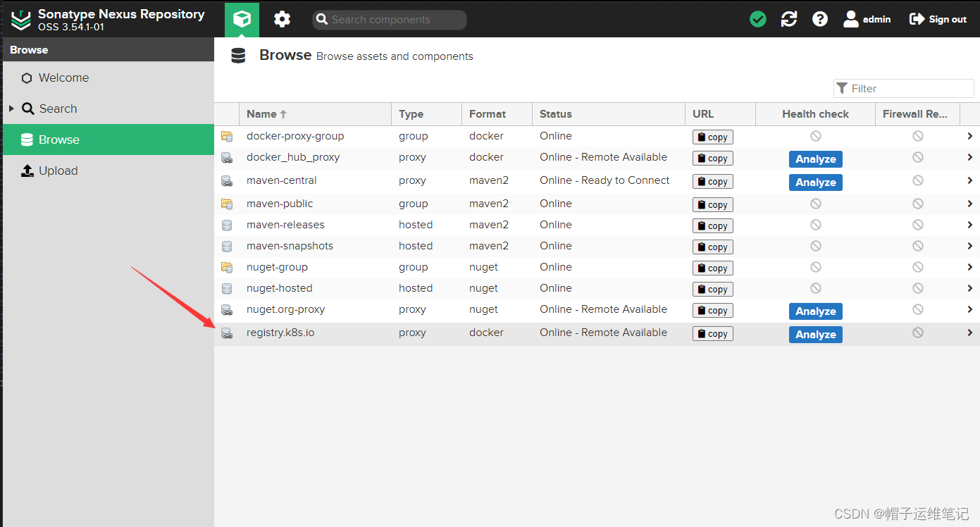Open the admin user account
Viewport: 980px width, 527px height.
pyautogui.click(x=867, y=19)
